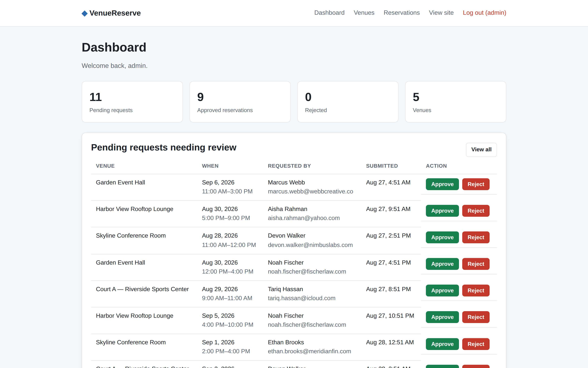Reject Tariq Hassan's Court A request

[476, 290]
